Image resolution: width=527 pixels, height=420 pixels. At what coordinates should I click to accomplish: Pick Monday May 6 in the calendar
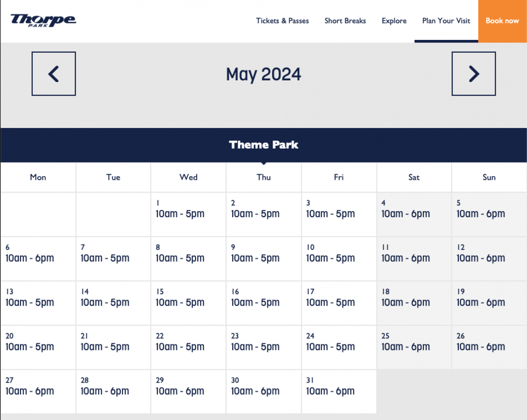(38, 259)
